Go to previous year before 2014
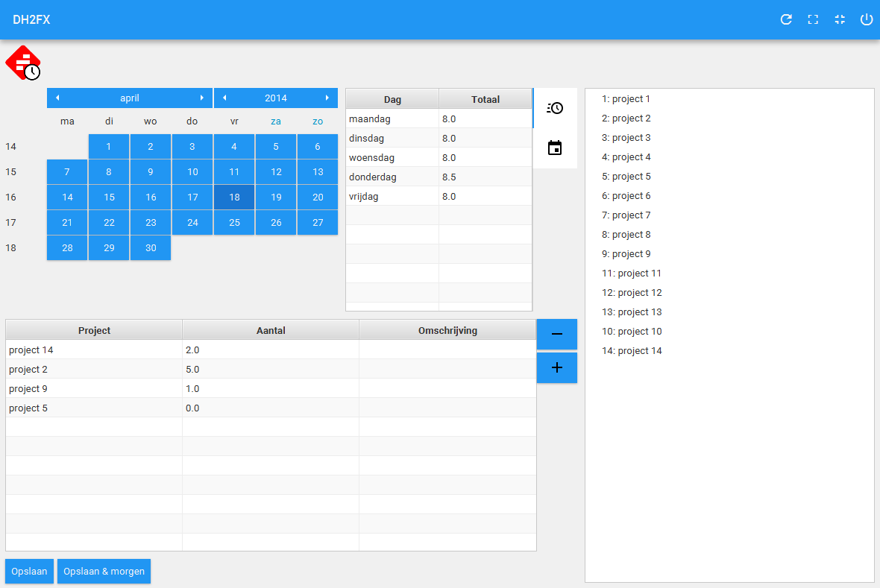880x588 pixels. tap(224, 98)
